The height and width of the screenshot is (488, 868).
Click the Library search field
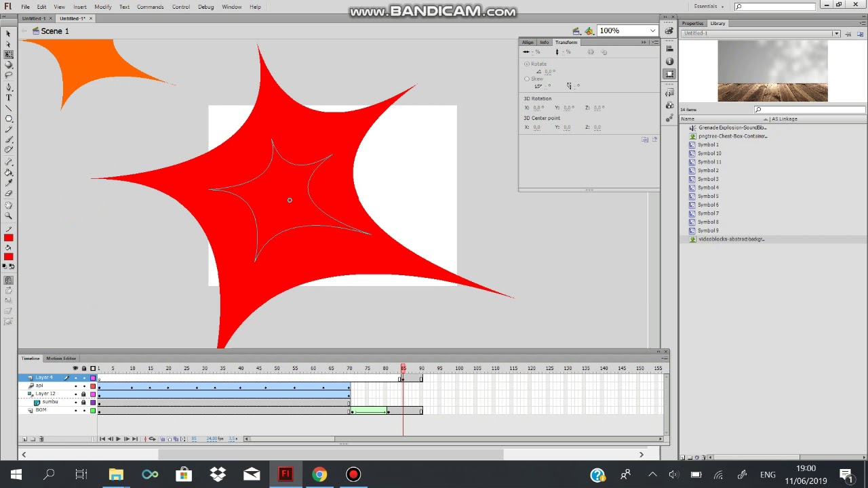(x=810, y=109)
